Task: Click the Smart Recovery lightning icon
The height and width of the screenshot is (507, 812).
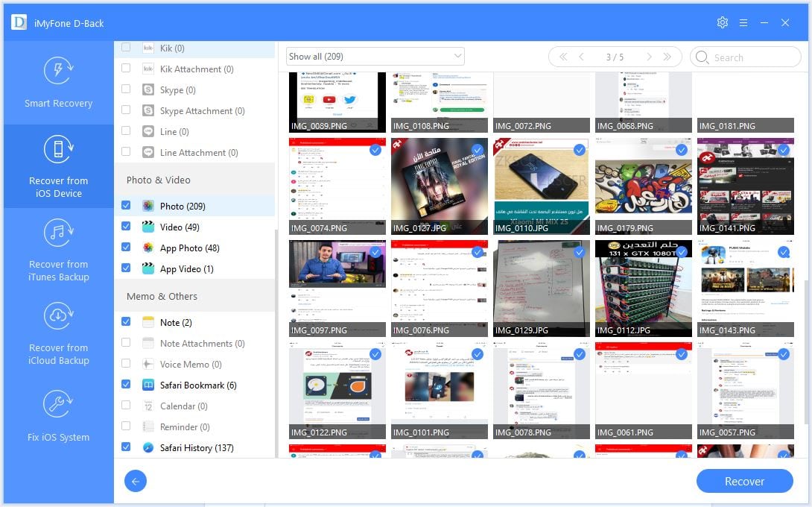Action: [59, 71]
